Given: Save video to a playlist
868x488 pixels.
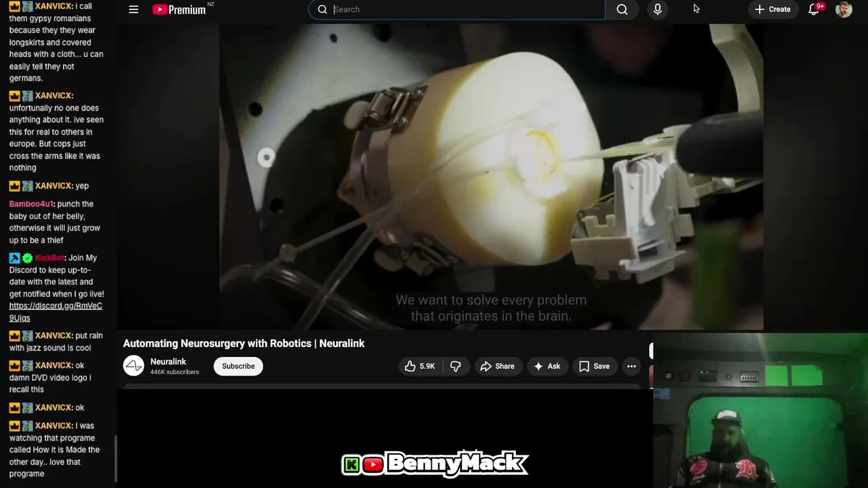Looking at the screenshot, I should 595,366.
